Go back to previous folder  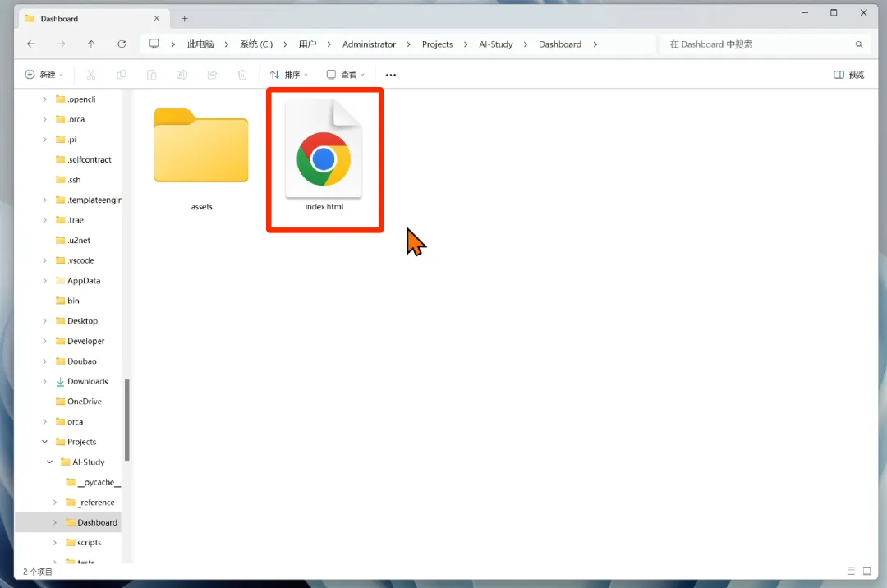[x=31, y=44]
